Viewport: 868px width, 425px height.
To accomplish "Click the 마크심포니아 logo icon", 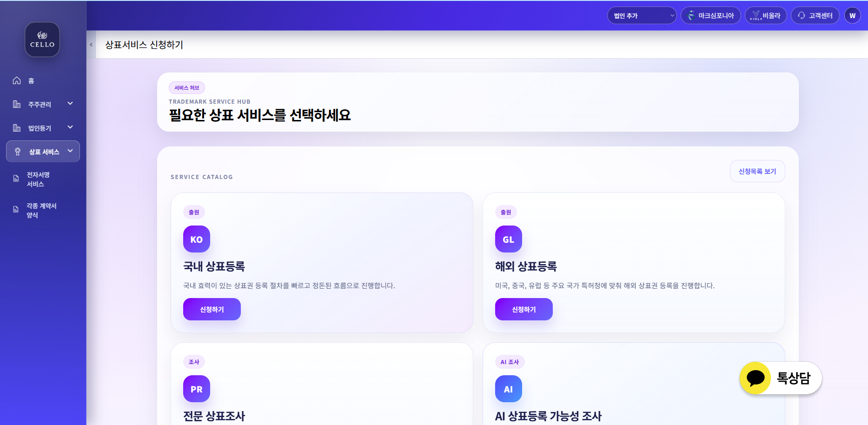I will [x=691, y=15].
